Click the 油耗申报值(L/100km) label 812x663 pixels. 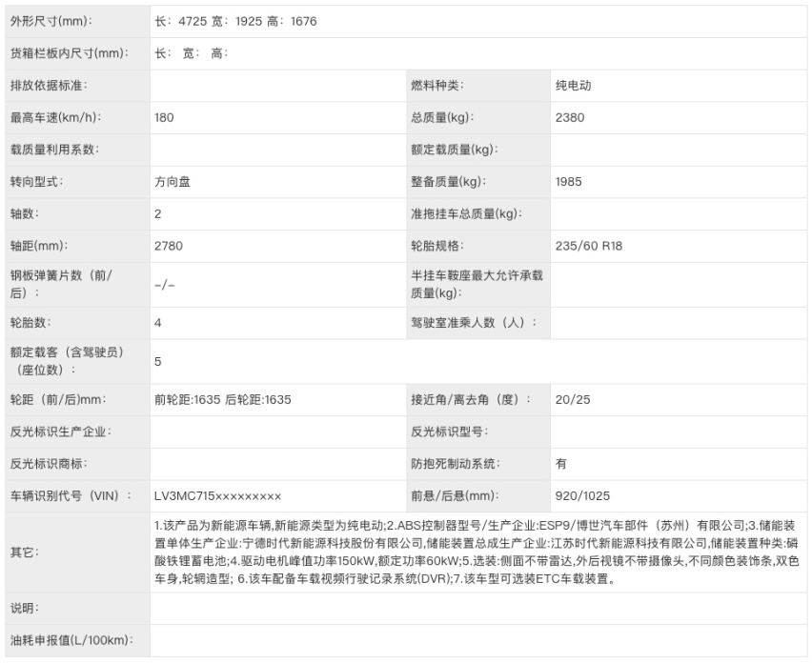[x=71, y=640]
